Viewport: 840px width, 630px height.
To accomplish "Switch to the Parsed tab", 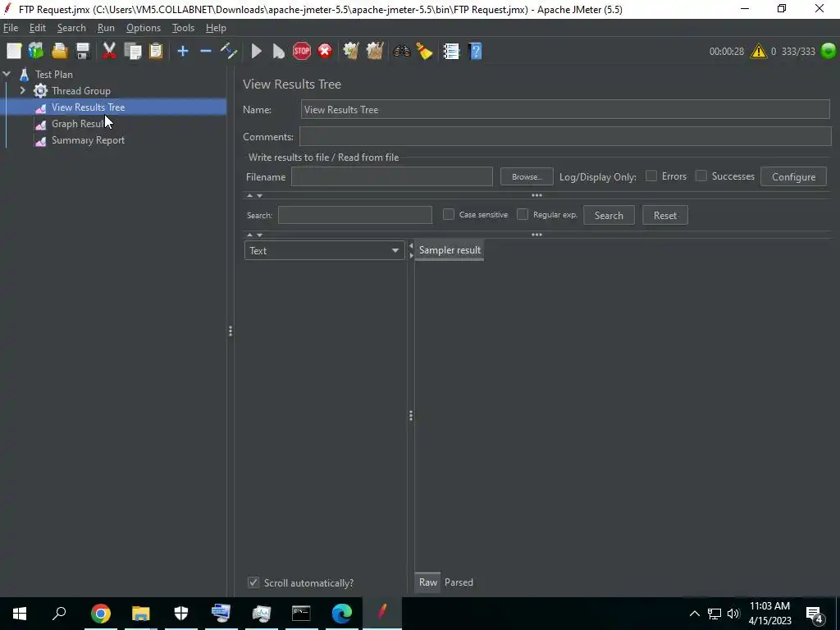I will [459, 582].
